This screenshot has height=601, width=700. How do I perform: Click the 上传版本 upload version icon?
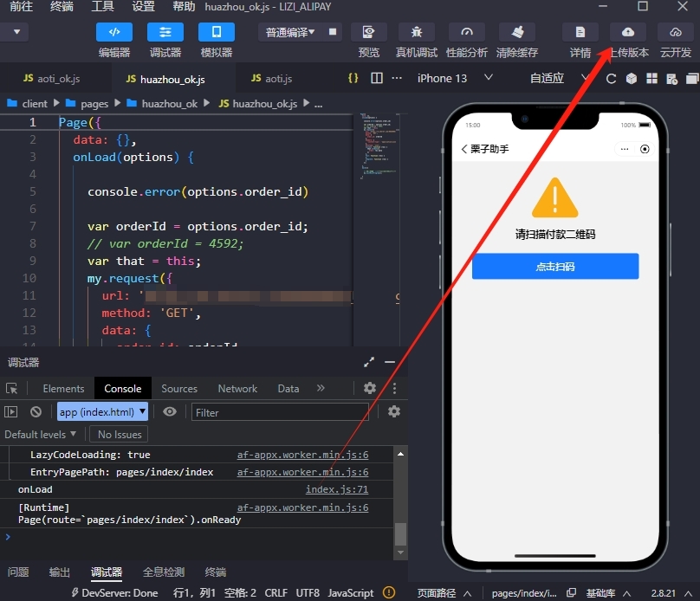pyautogui.click(x=627, y=33)
